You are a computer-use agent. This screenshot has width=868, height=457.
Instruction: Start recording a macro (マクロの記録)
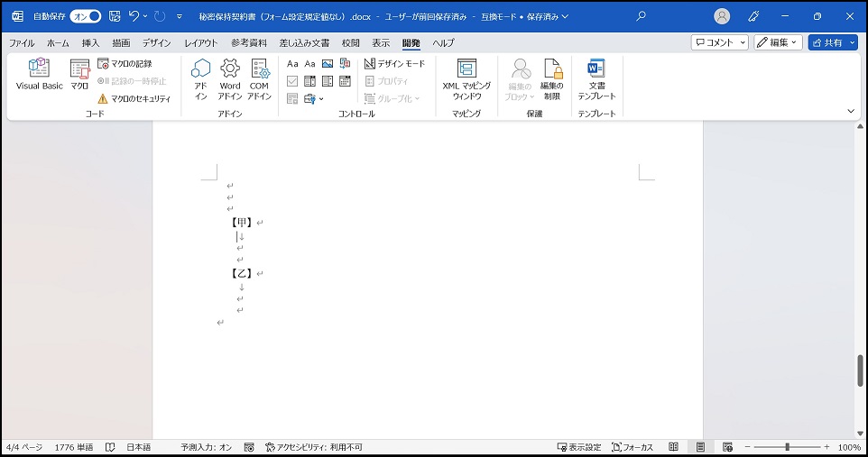[125, 64]
